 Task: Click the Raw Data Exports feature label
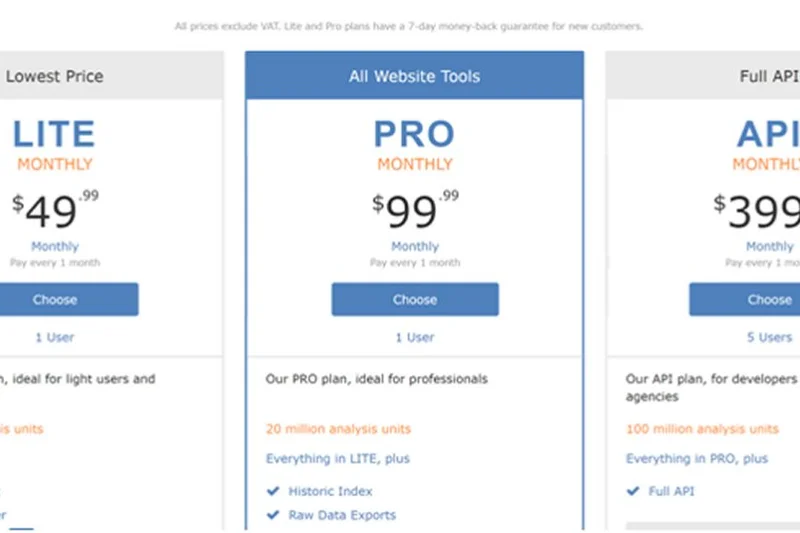tap(342, 515)
